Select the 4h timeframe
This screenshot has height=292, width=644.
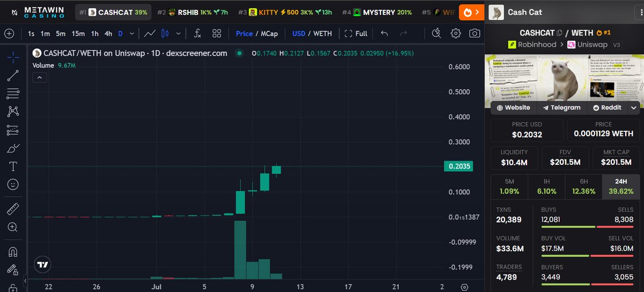pyautogui.click(x=108, y=33)
